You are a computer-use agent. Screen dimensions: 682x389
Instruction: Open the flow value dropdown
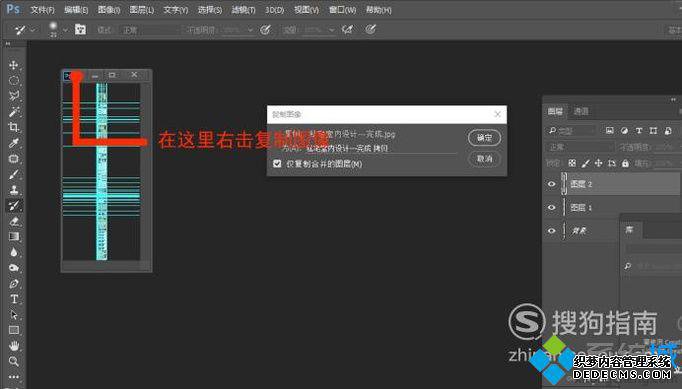click(332, 30)
